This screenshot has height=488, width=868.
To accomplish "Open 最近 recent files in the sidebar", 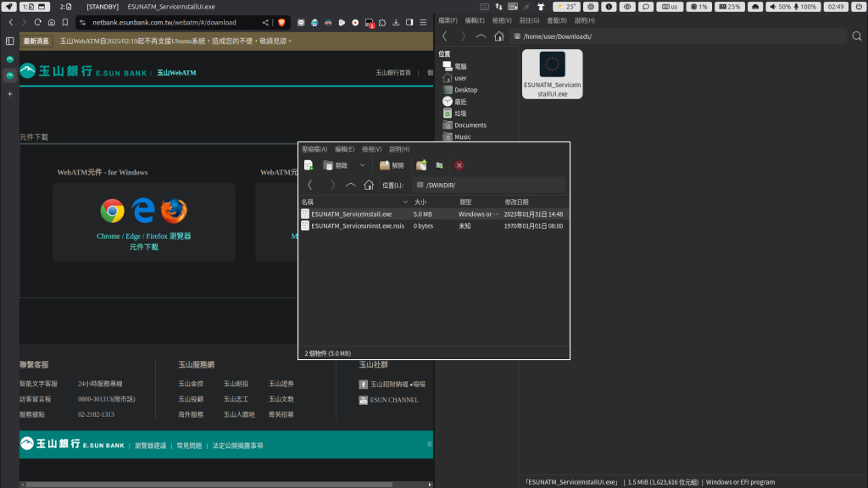I will (455, 102).
